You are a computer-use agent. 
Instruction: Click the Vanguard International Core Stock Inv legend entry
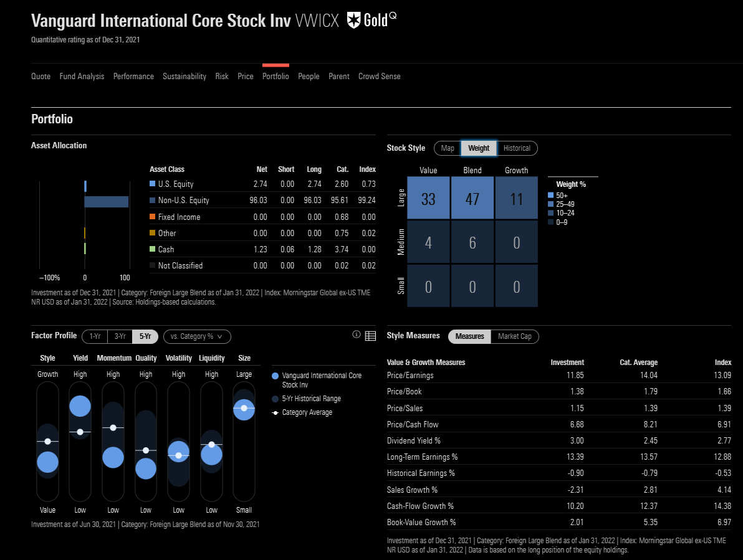(317, 380)
